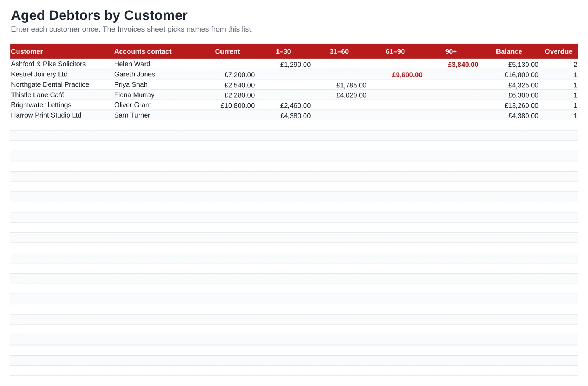This screenshot has height=386, width=588.
Task: Select the £7,200.00 current amount
Action: (240, 75)
